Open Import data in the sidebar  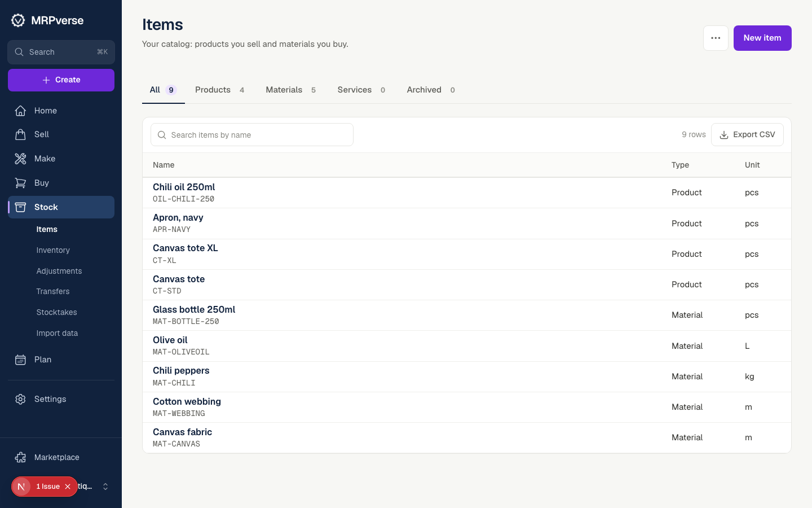57,333
